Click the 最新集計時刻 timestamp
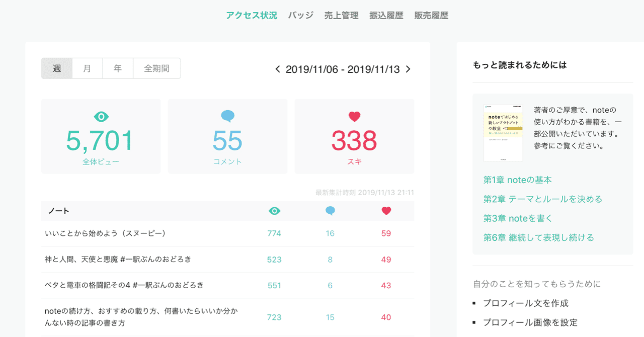 (365, 193)
